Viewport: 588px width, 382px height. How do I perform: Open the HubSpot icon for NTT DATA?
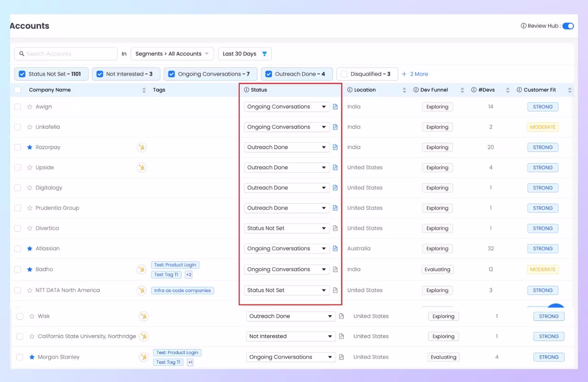click(141, 290)
